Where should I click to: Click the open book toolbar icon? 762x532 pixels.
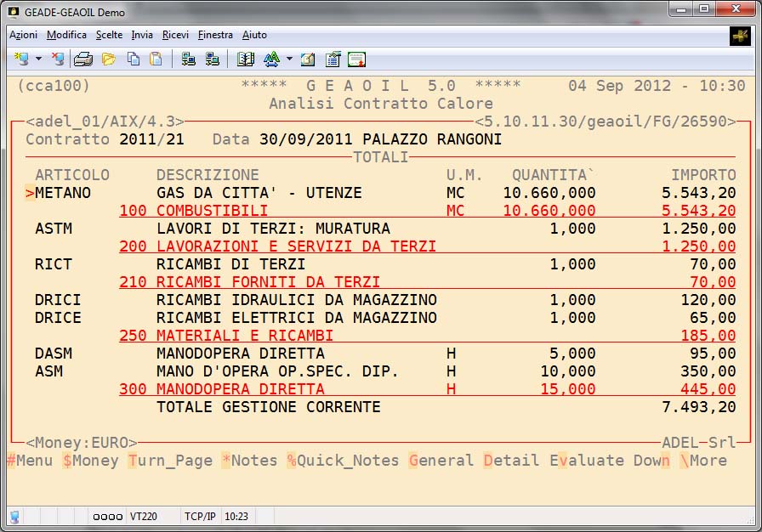pos(246,59)
